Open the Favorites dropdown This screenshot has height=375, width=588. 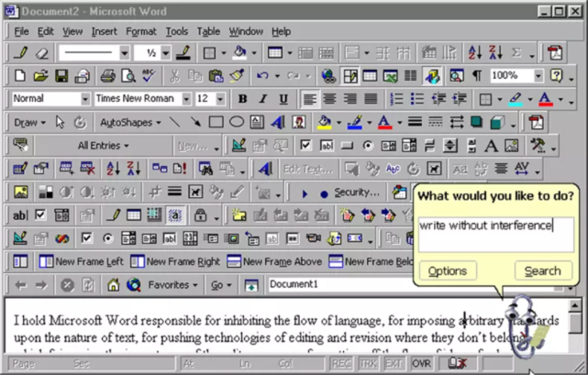172,285
